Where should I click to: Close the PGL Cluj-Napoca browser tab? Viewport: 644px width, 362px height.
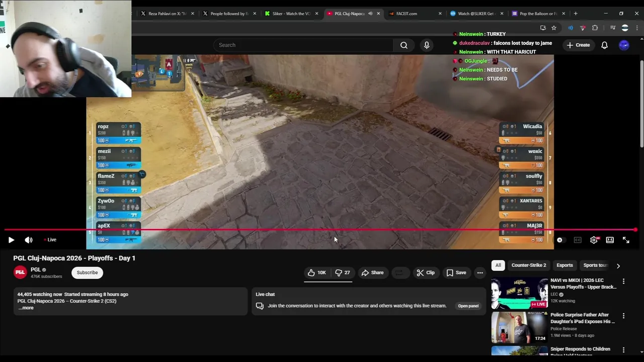click(x=378, y=14)
